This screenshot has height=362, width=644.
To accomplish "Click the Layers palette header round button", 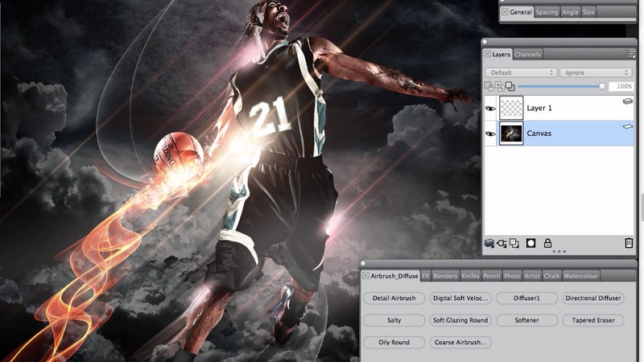I will pos(485,42).
